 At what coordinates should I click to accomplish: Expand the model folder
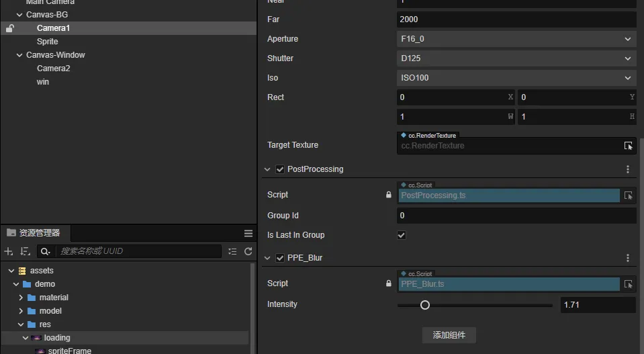click(x=21, y=311)
